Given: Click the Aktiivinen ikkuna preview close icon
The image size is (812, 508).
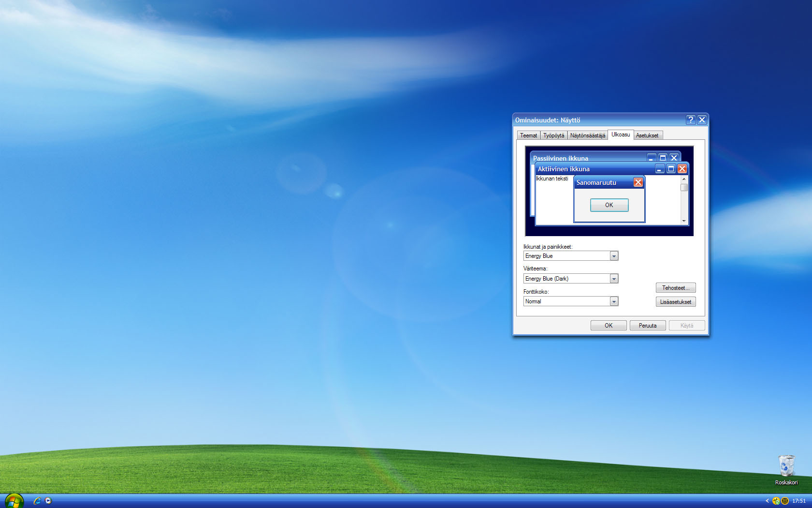Looking at the screenshot, I should point(682,169).
